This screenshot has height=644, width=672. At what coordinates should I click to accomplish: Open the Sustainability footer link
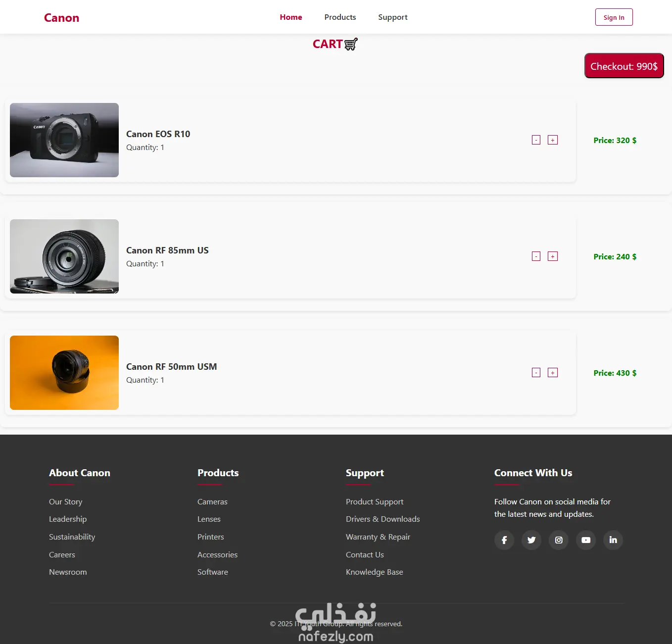[72, 537]
